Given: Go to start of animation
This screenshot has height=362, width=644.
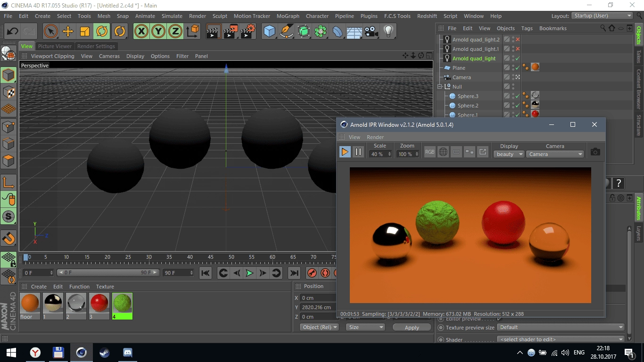Looking at the screenshot, I should 206,273.
